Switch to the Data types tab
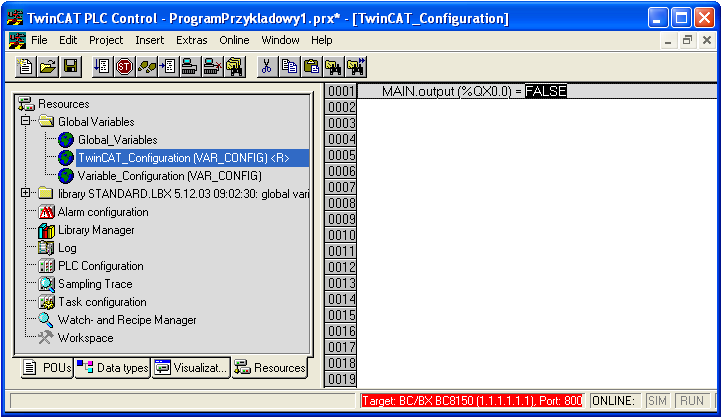 point(113,368)
